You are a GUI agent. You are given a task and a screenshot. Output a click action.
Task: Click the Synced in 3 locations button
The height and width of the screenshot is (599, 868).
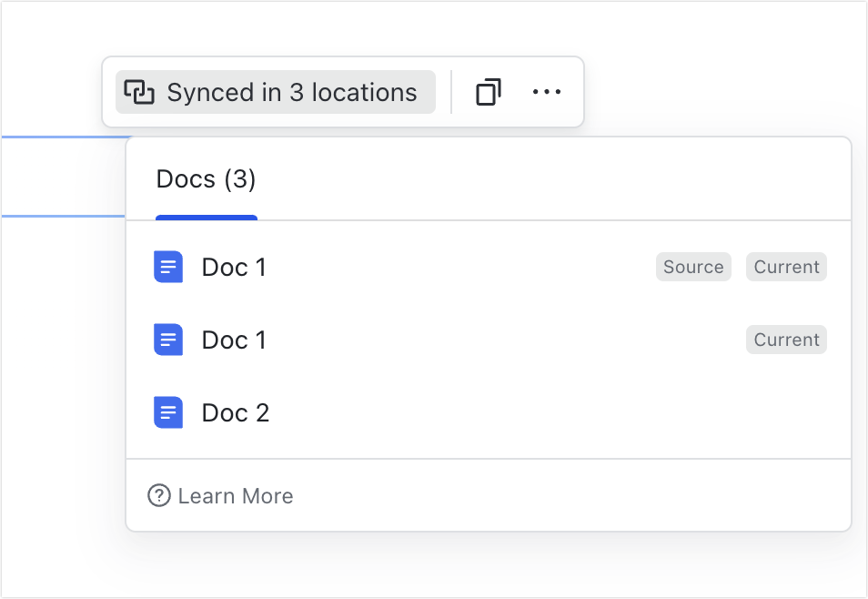click(x=274, y=92)
